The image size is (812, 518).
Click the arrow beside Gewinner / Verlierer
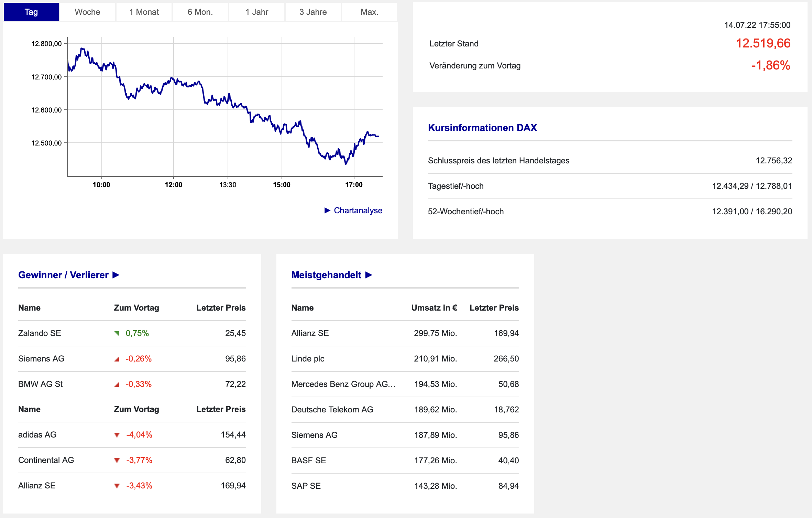pyautogui.click(x=116, y=275)
